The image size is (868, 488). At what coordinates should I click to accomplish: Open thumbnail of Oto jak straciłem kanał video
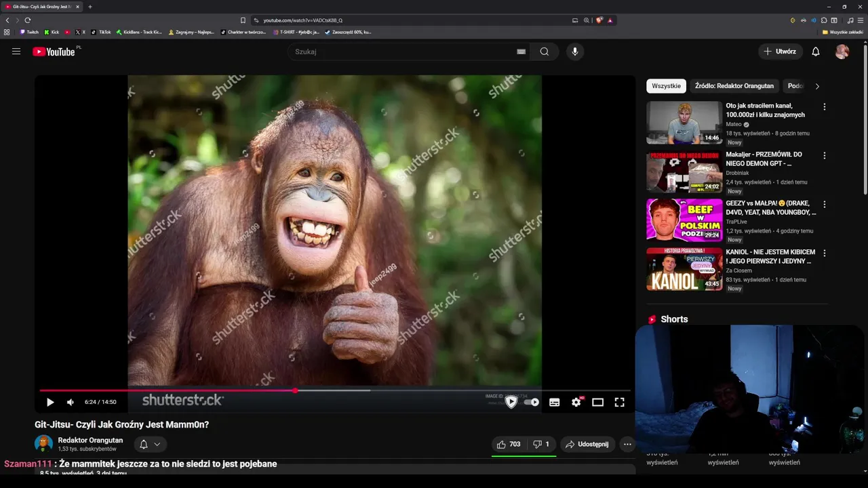[684, 123]
